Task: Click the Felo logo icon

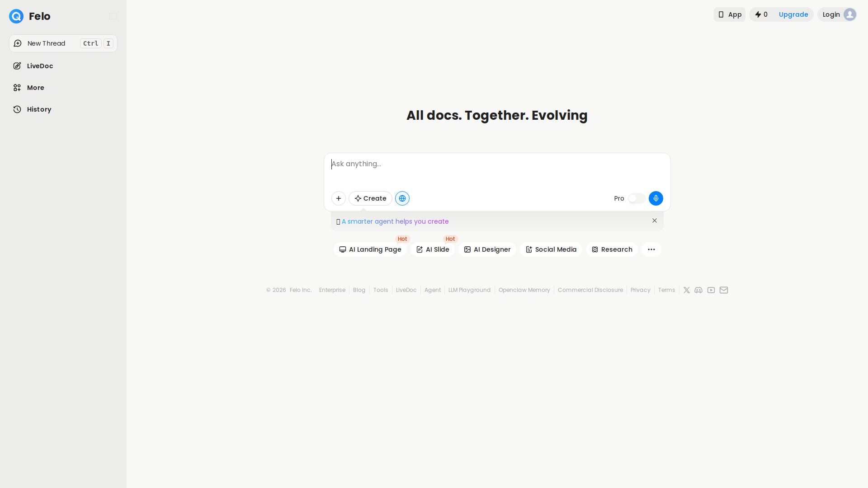Action: pyautogui.click(x=16, y=16)
